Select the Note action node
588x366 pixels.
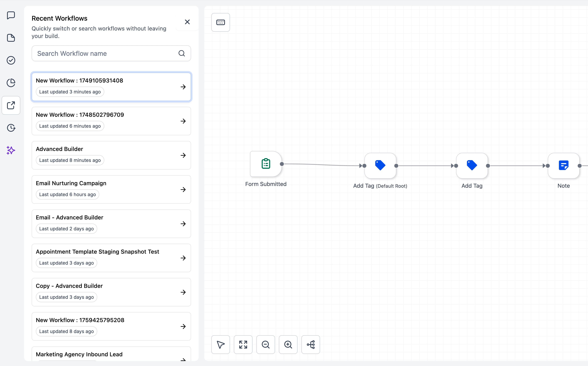tap(564, 165)
